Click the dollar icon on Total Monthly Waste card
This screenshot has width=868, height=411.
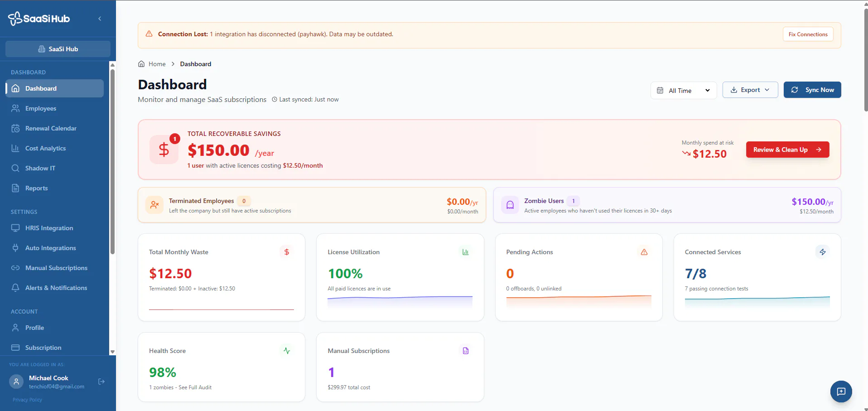click(286, 252)
